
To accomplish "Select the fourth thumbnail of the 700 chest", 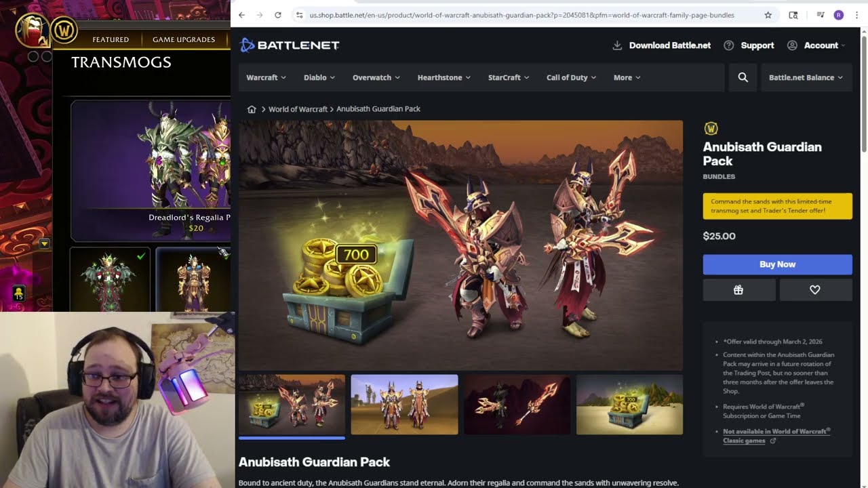I will (x=629, y=405).
